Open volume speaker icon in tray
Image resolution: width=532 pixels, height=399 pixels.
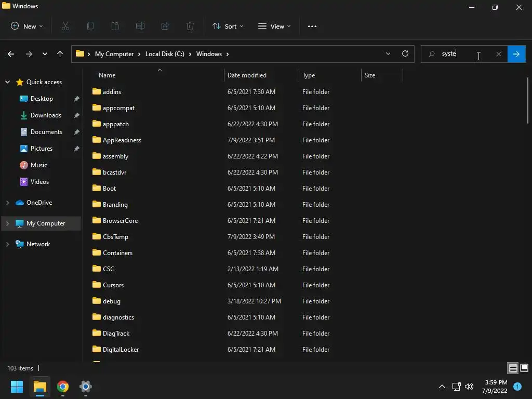pos(469,387)
